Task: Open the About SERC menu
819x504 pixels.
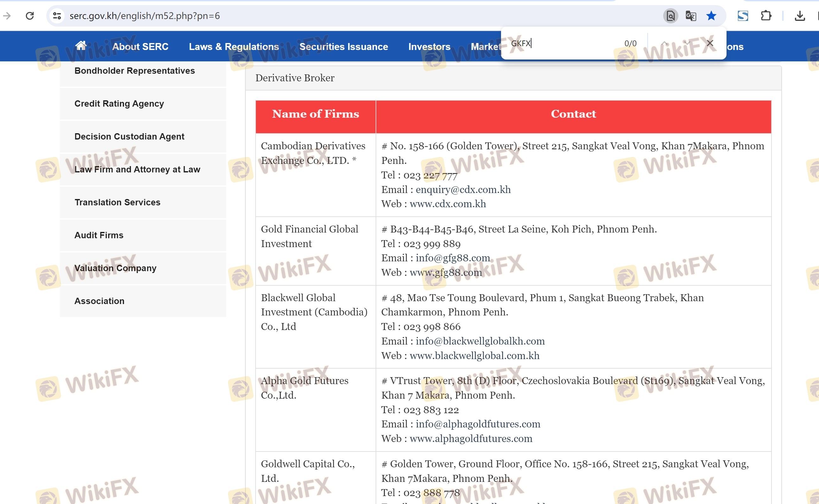Action: point(140,47)
